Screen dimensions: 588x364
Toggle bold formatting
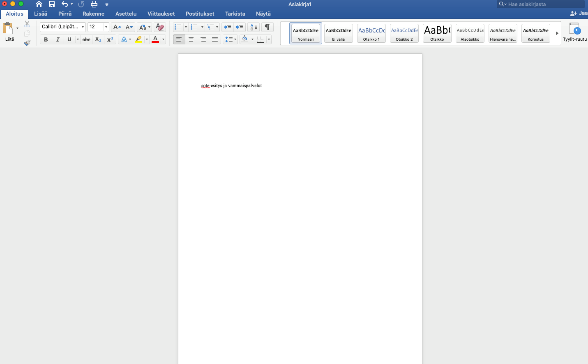click(x=46, y=39)
